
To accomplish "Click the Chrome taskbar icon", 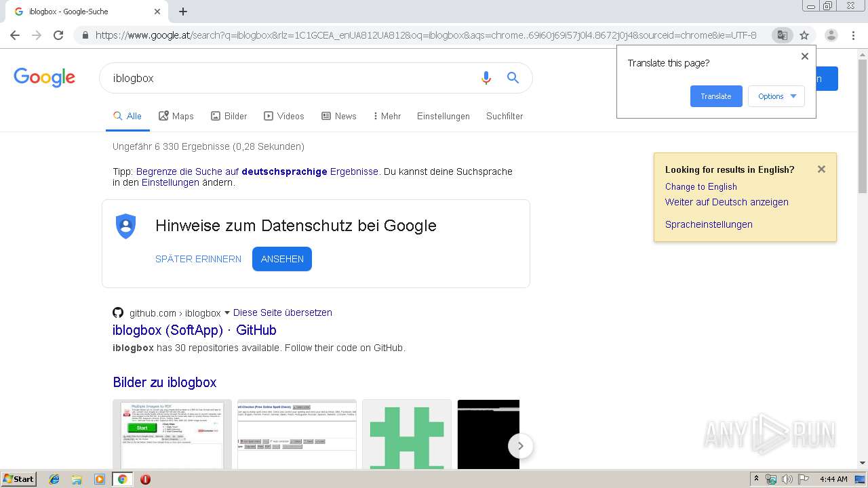I will click(122, 479).
